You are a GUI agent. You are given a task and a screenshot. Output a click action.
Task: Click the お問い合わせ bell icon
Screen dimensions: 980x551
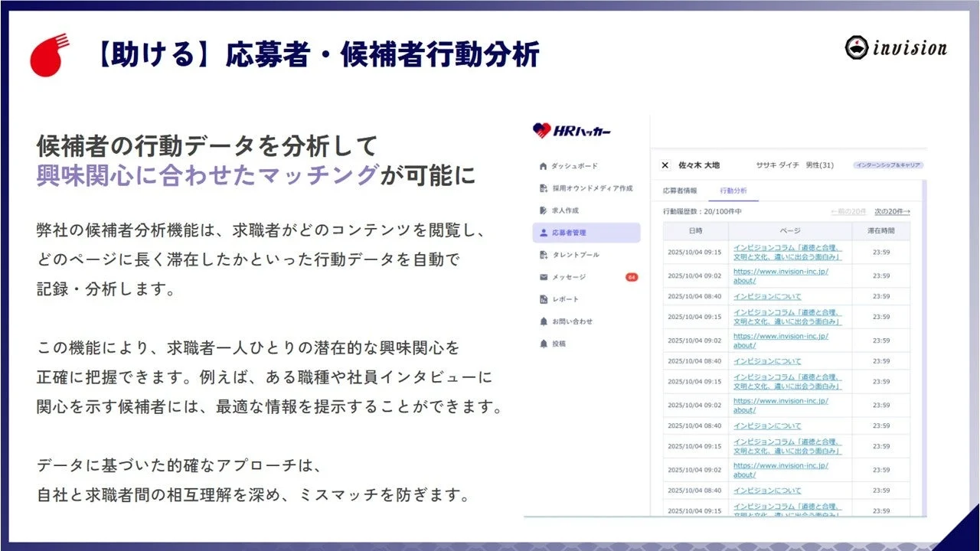coord(543,320)
